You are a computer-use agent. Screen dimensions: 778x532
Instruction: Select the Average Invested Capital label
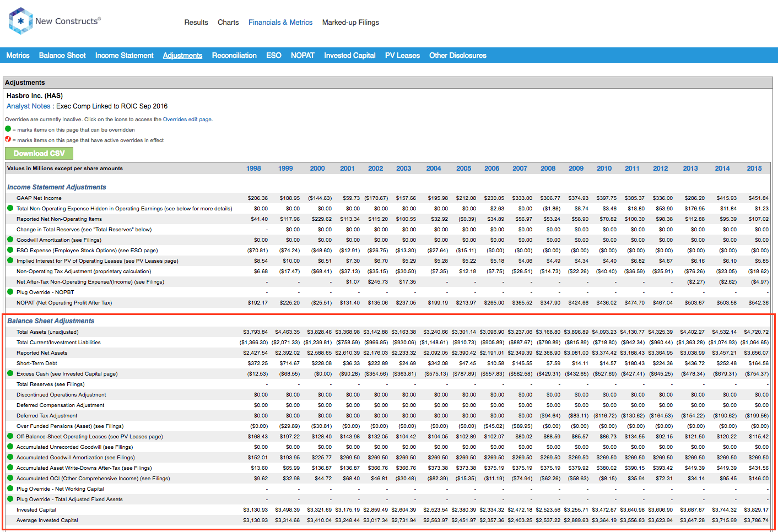47,520
